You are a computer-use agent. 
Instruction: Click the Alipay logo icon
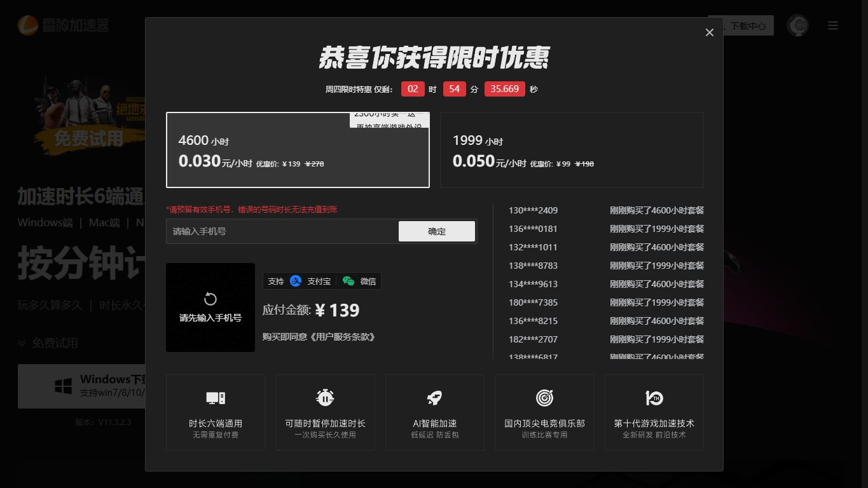click(296, 281)
